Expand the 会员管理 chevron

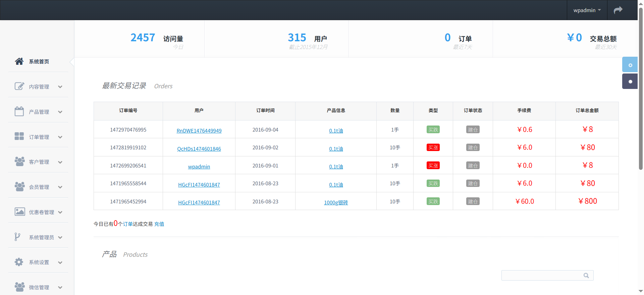tap(60, 187)
